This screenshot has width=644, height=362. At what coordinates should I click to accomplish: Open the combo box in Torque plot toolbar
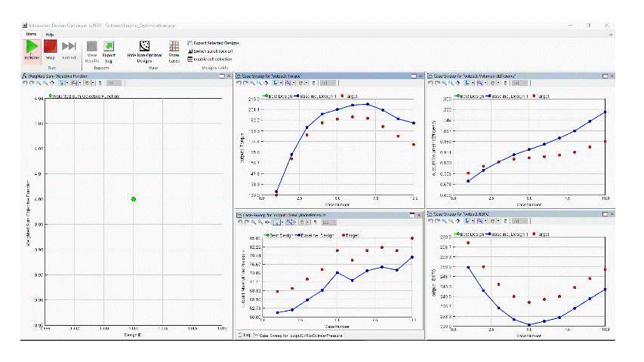click(328, 83)
